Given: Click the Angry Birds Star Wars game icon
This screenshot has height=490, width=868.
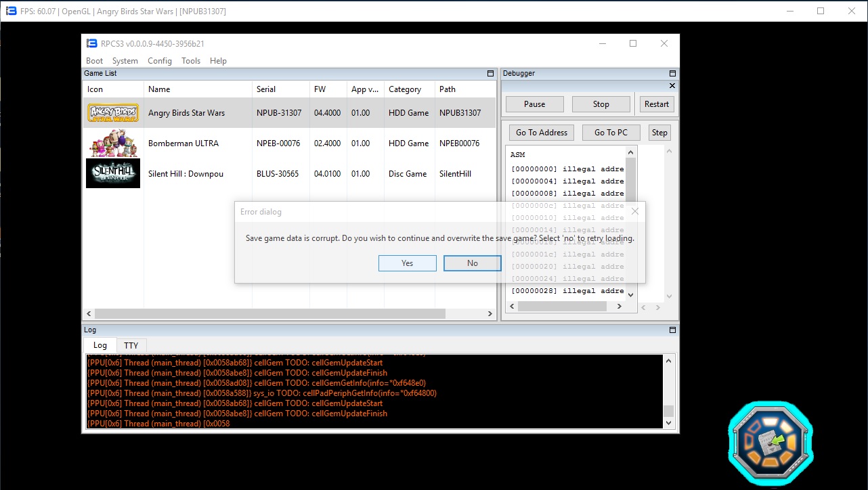Looking at the screenshot, I should point(113,113).
